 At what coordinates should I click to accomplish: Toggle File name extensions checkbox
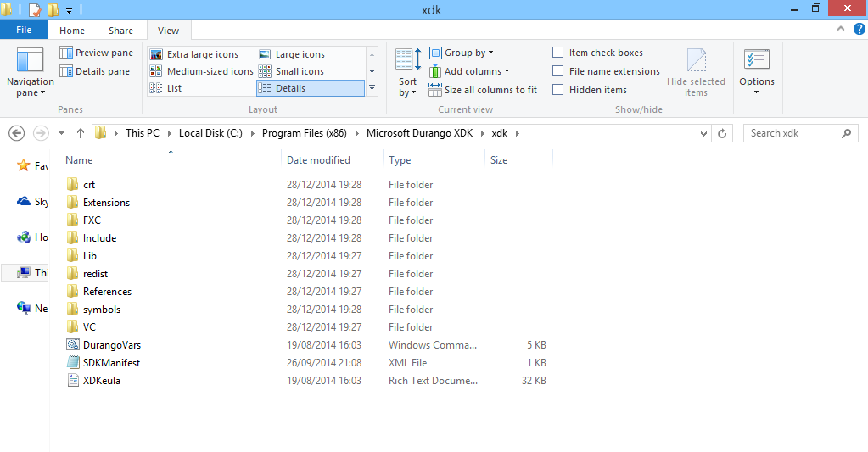click(558, 71)
